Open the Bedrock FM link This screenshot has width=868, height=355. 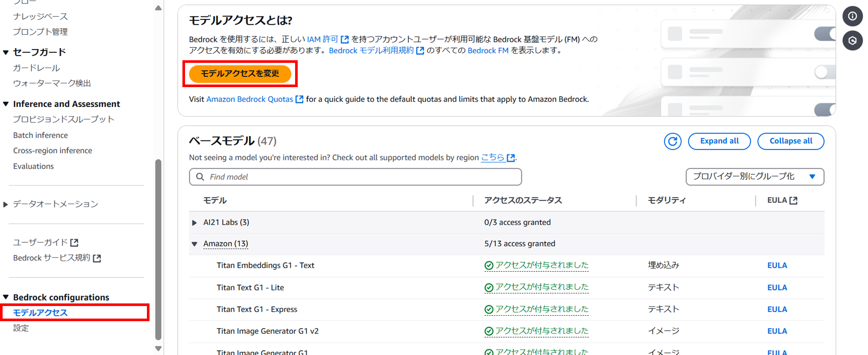[488, 51]
